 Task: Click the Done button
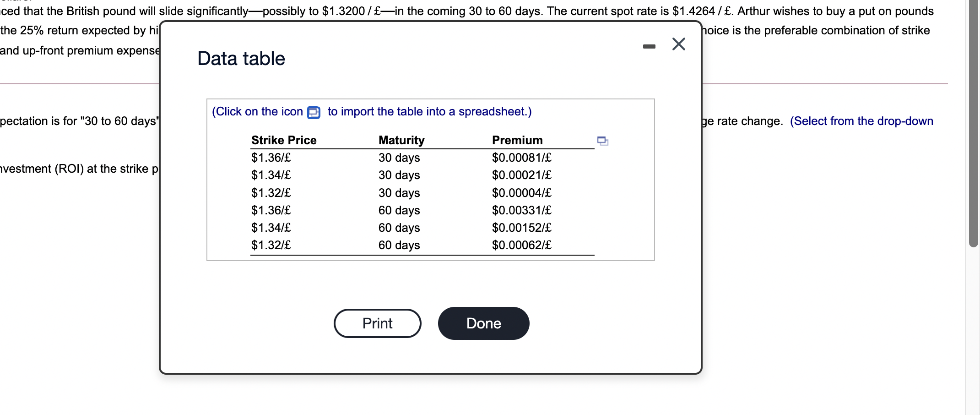[x=483, y=323]
